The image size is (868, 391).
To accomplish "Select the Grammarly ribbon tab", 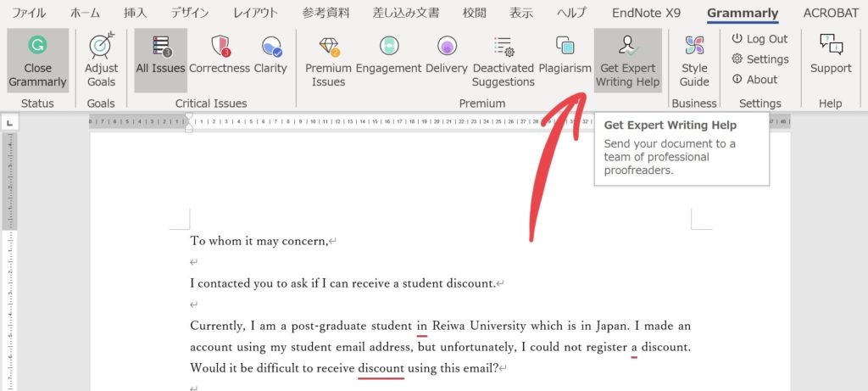I will click(x=743, y=14).
